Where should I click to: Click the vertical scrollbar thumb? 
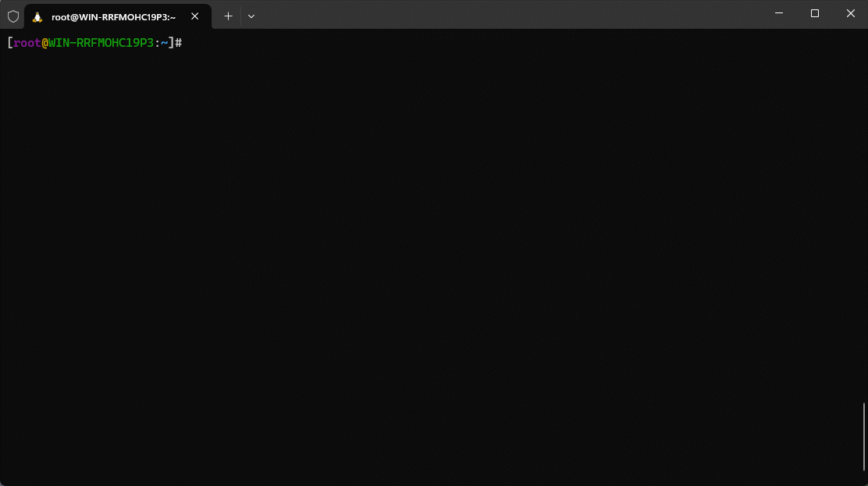[864, 437]
